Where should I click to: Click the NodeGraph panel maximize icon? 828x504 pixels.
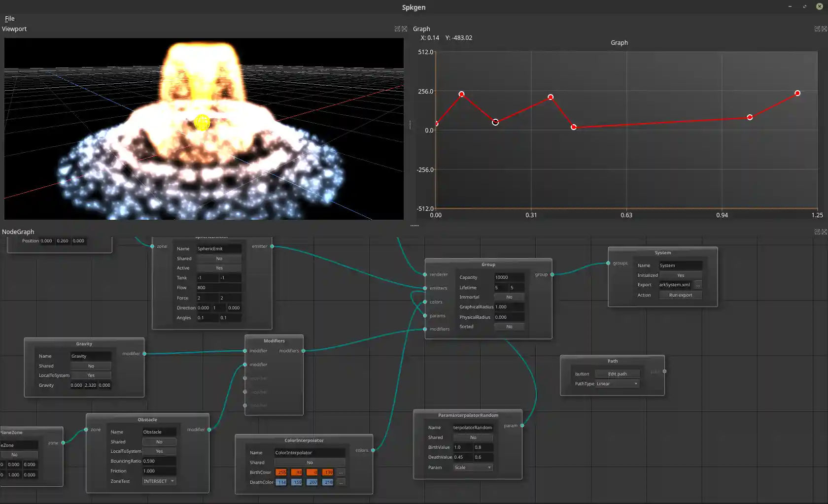pyautogui.click(x=817, y=232)
